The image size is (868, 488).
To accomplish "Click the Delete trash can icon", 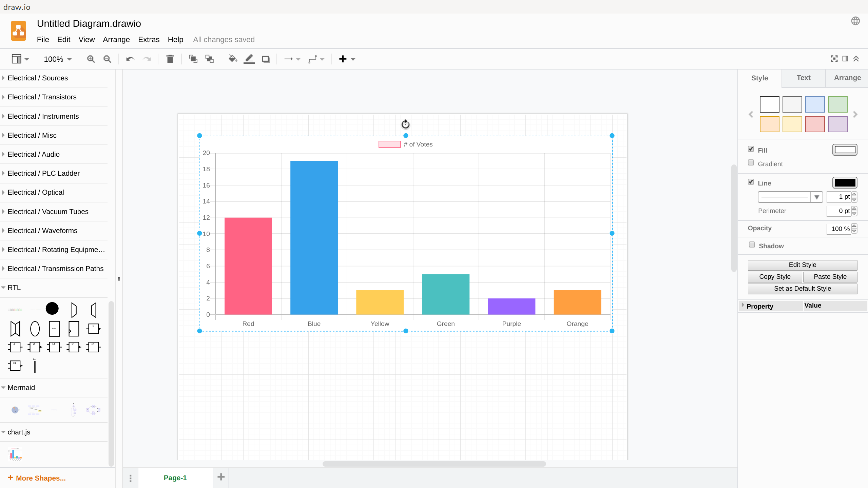I will (170, 59).
